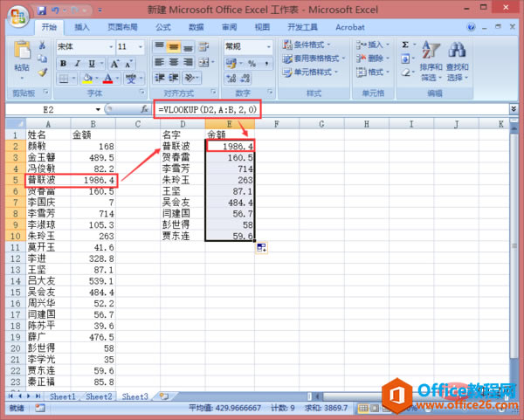Open Conditional Formatting dropdown
Image resolution: width=524 pixels, height=420 pixels.
307,45
